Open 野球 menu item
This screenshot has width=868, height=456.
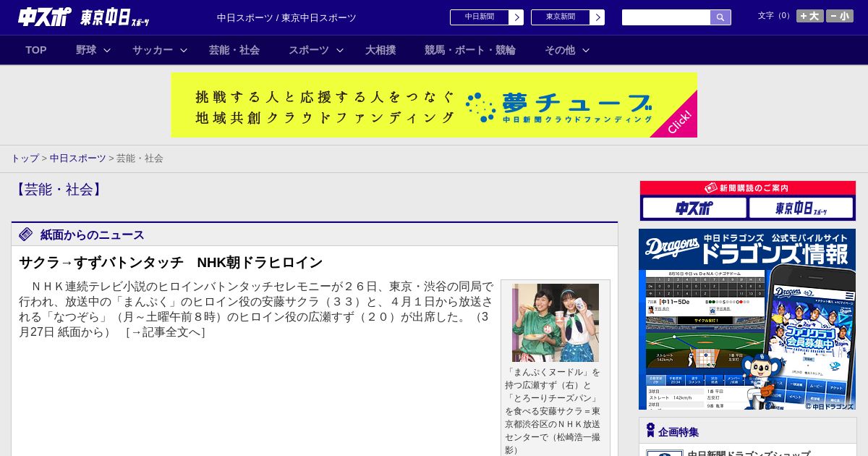(x=86, y=50)
